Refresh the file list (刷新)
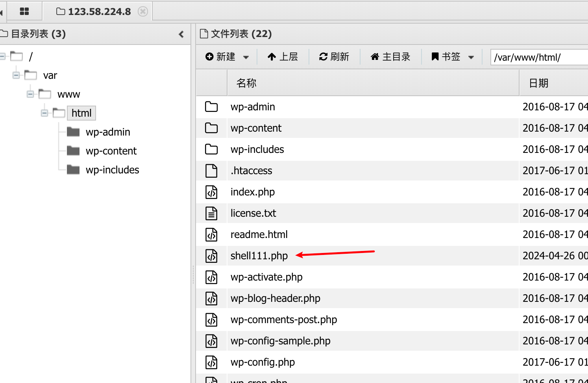The height and width of the screenshot is (383, 588). [334, 57]
